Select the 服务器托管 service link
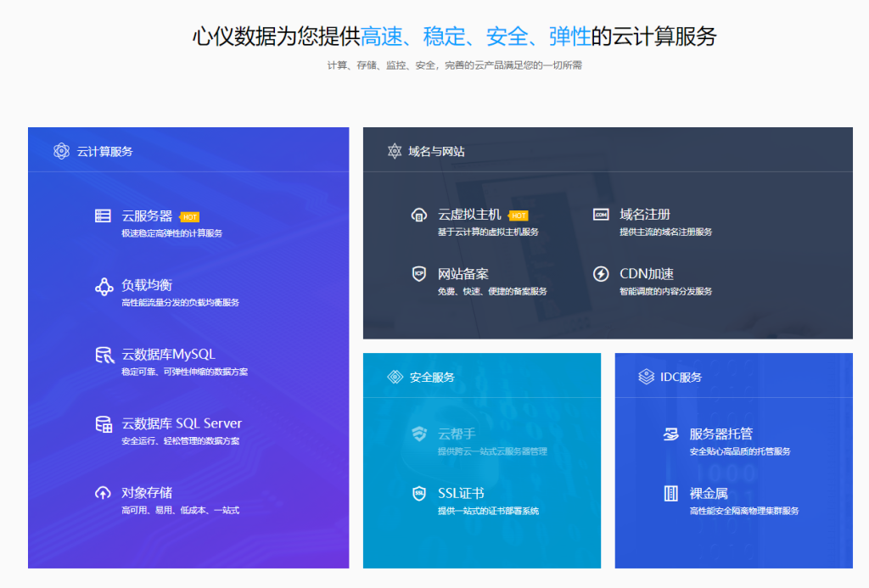This screenshot has height=588, width=869. 721,434
